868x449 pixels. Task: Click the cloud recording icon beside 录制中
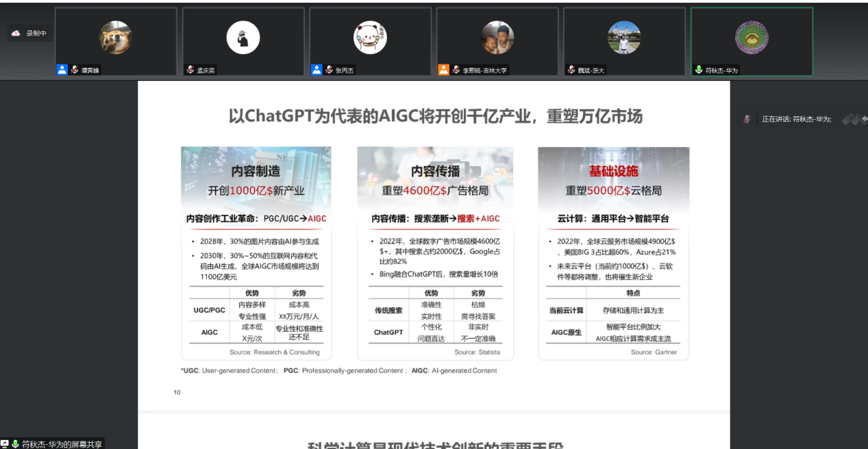tap(16, 33)
